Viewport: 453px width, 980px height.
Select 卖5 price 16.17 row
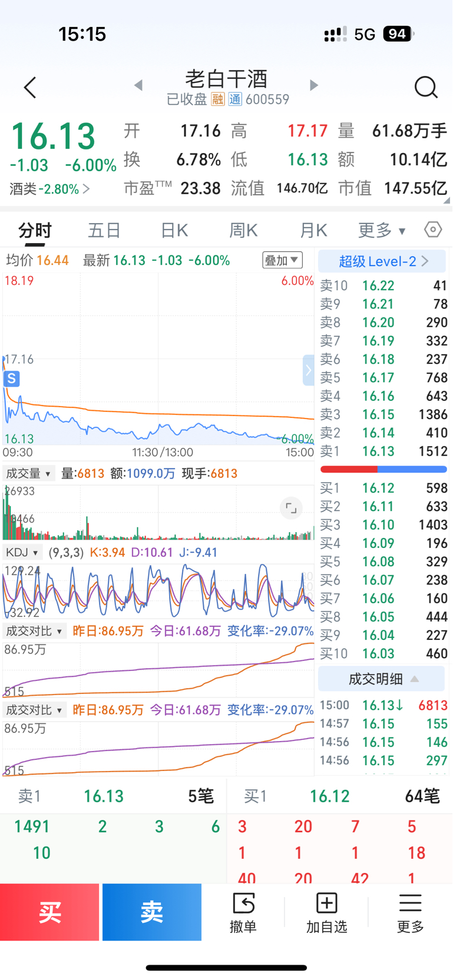pos(383,377)
